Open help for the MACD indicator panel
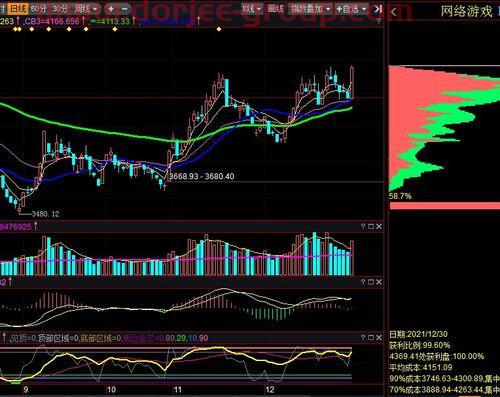 [363, 282]
